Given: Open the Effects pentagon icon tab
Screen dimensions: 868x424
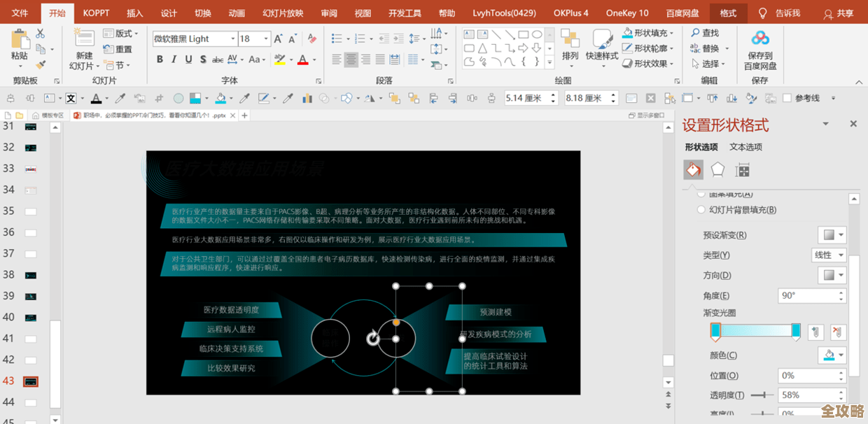Looking at the screenshot, I should click(x=717, y=170).
